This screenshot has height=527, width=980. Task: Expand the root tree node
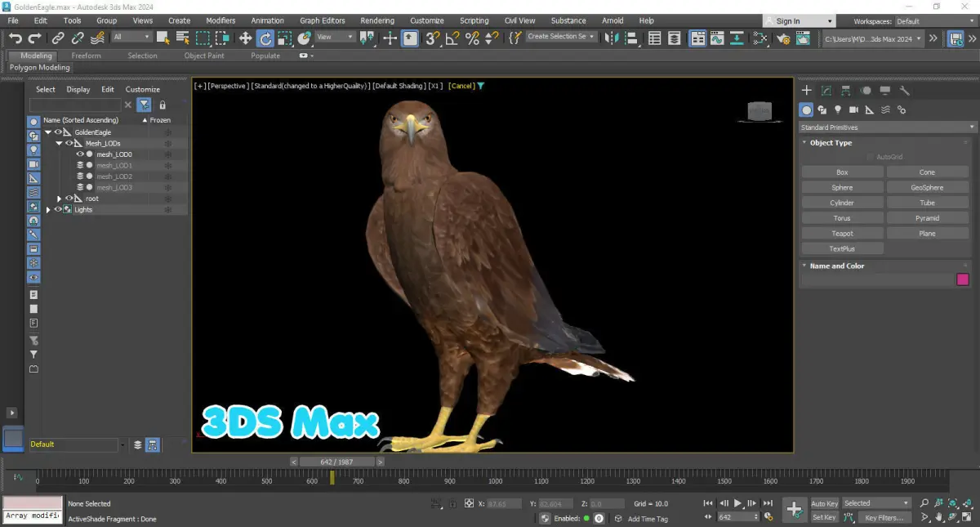coord(59,199)
